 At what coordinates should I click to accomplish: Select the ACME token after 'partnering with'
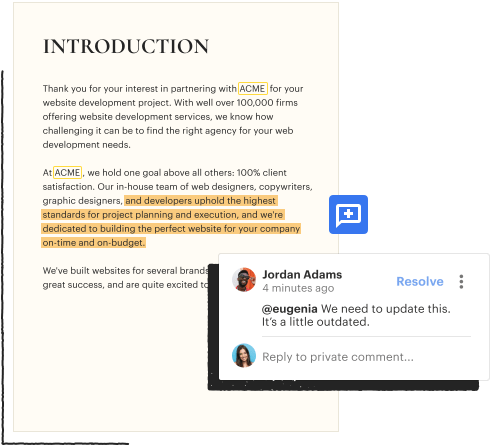click(252, 89)
